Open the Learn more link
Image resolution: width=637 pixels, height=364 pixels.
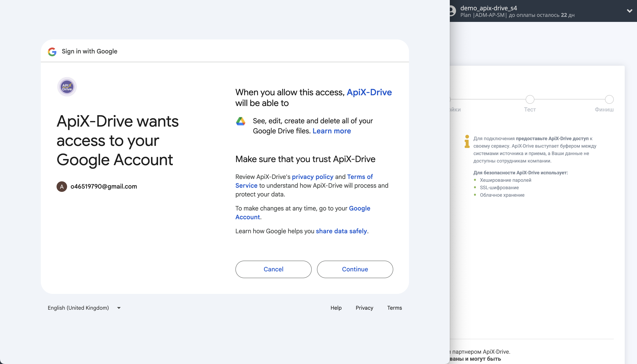point(331,131)
